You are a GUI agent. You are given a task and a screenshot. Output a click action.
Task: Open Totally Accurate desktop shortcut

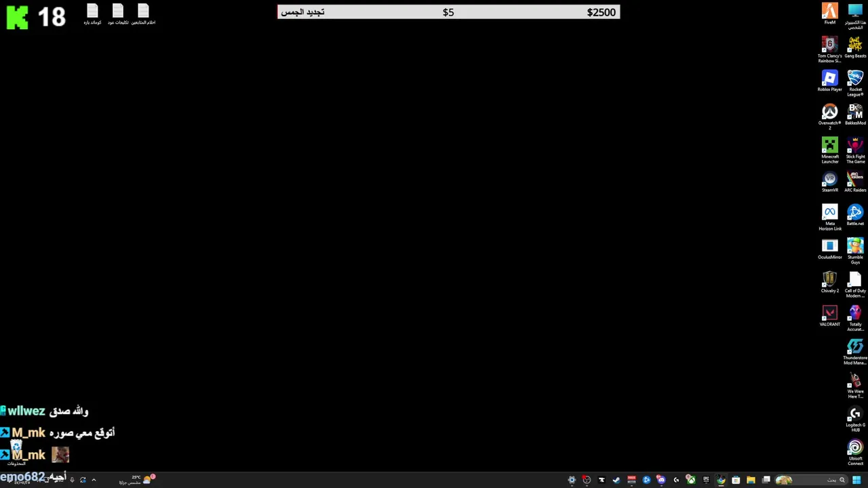click(855, 318)
